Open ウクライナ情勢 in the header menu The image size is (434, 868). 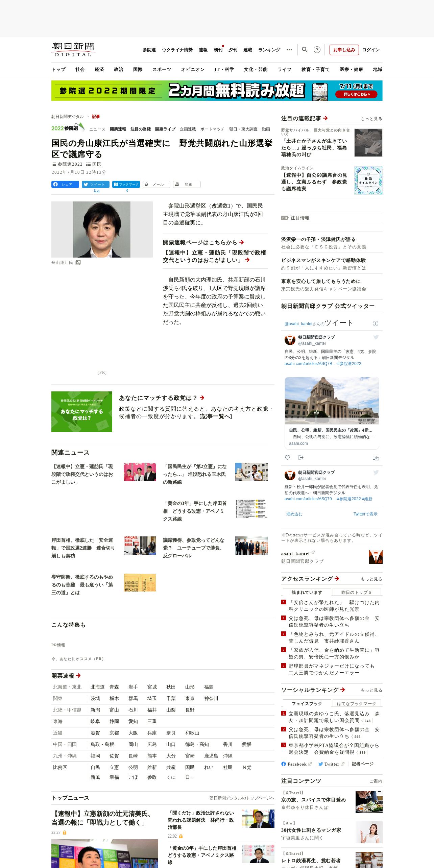click(x=177, y=50)
